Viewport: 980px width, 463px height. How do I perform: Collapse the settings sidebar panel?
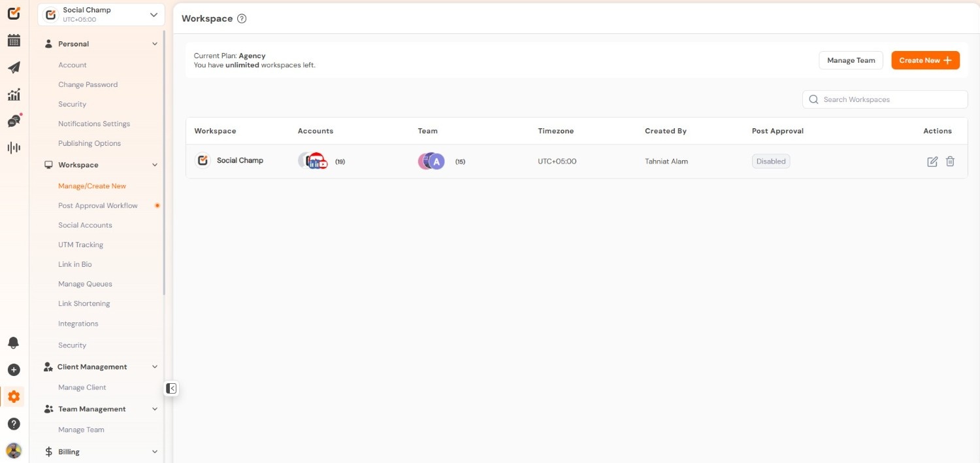(x=171, y=388)
